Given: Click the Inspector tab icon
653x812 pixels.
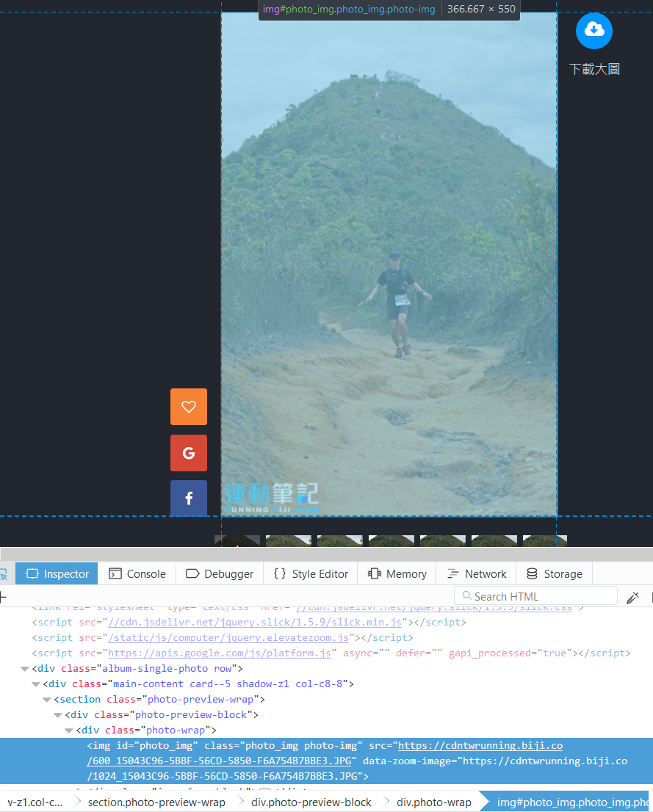Looking at the screenshot, I should coord(32,574).
